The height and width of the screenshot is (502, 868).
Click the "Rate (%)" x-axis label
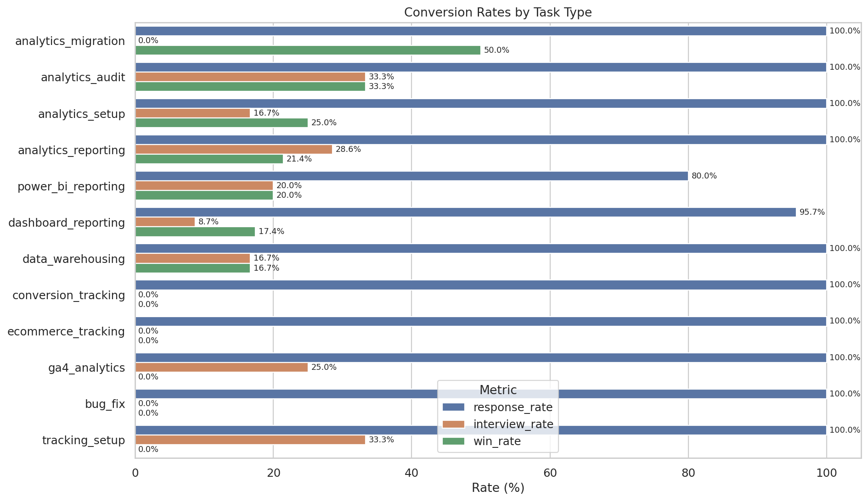point(498,488)
